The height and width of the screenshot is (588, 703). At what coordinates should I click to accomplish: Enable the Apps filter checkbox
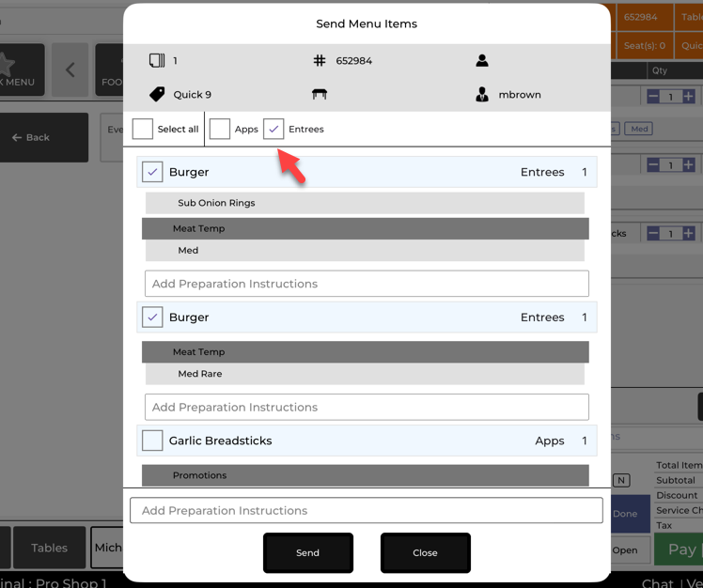(x=220, y=129)
